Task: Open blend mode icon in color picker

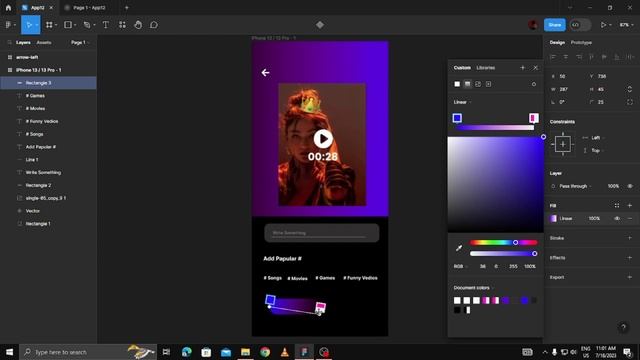Action: (534, 84)
